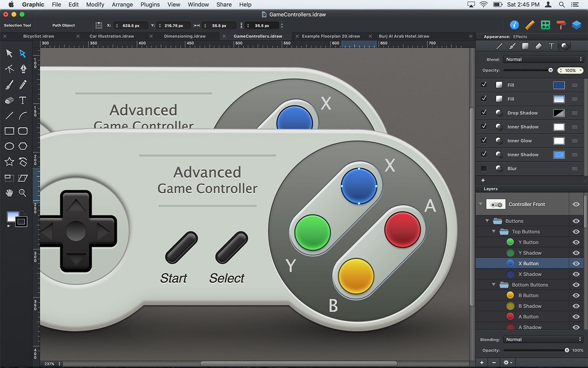Image resolution: width=588 pixels, height=368 pixels.
Task: Select the Star tool
Action: coord(9,162)
